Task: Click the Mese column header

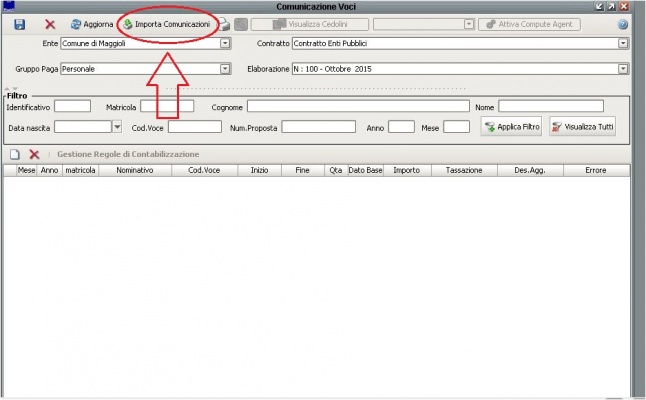Action: pos(26,170)
